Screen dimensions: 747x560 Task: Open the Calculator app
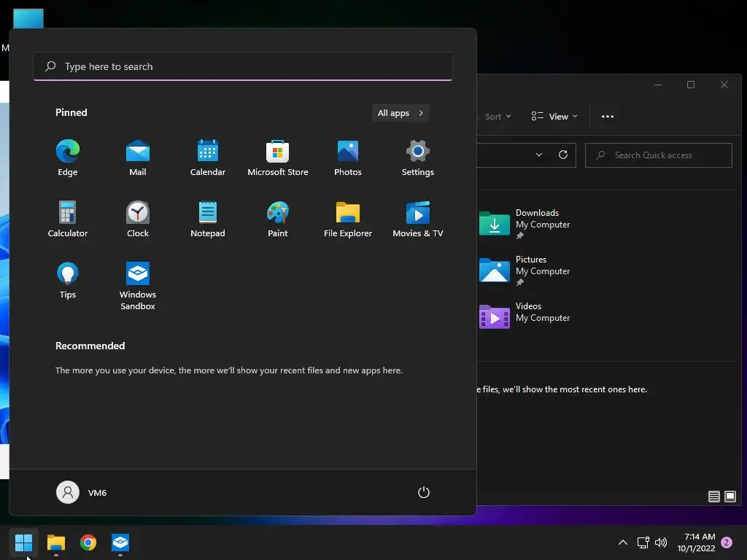pos(68,219)
